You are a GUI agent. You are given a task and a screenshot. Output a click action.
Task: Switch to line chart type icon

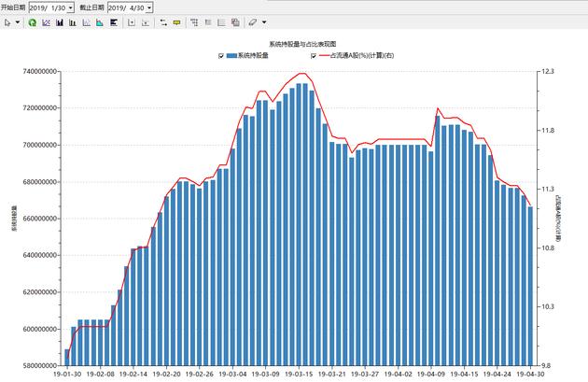click(46, 22)
